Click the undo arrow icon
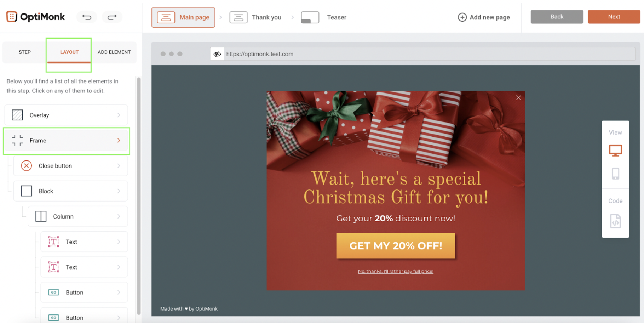The image size is (644, 323). 87,17
